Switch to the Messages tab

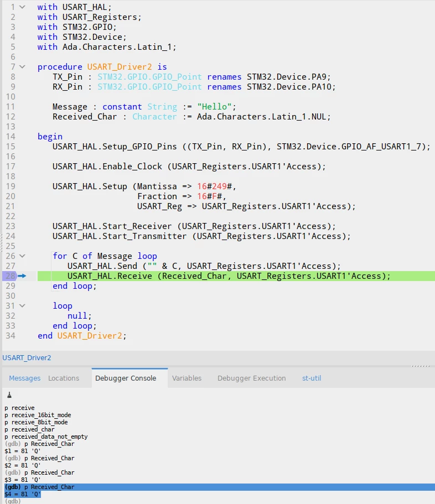25,378
